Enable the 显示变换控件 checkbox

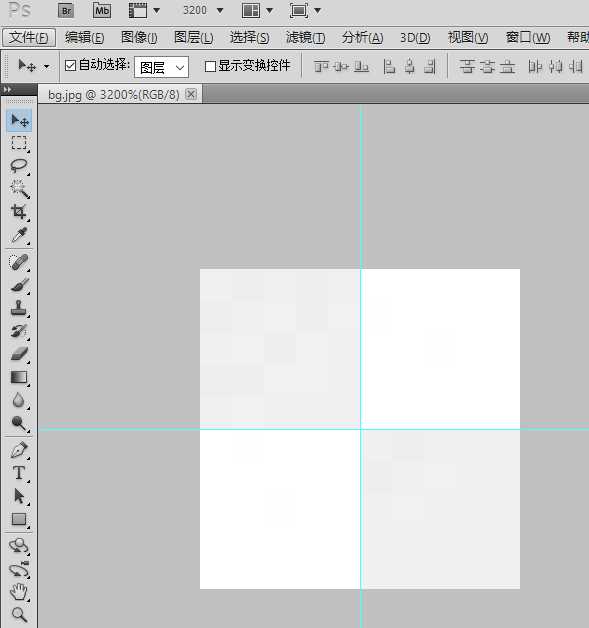click(210, 66)
